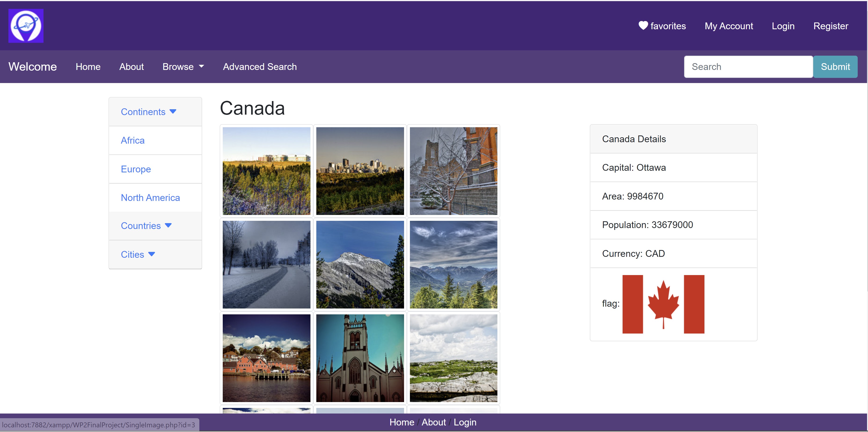Expand the Browse dropdown menu
This screenshot has width=868, height=432.
click(x=183, y=67)
